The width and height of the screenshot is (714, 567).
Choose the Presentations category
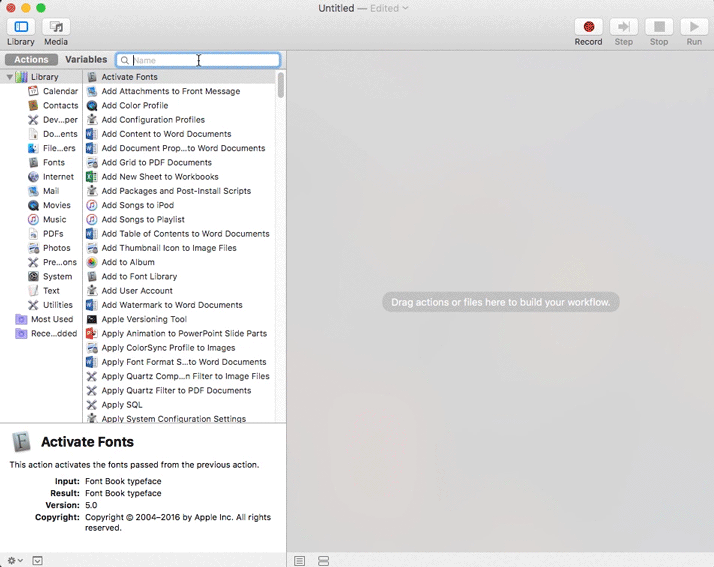(53, 262)
